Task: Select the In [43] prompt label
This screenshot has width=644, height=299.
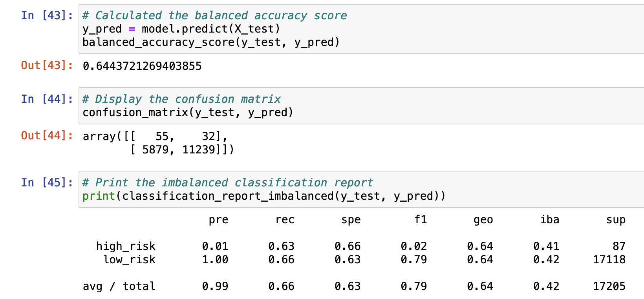Action: 47,15
